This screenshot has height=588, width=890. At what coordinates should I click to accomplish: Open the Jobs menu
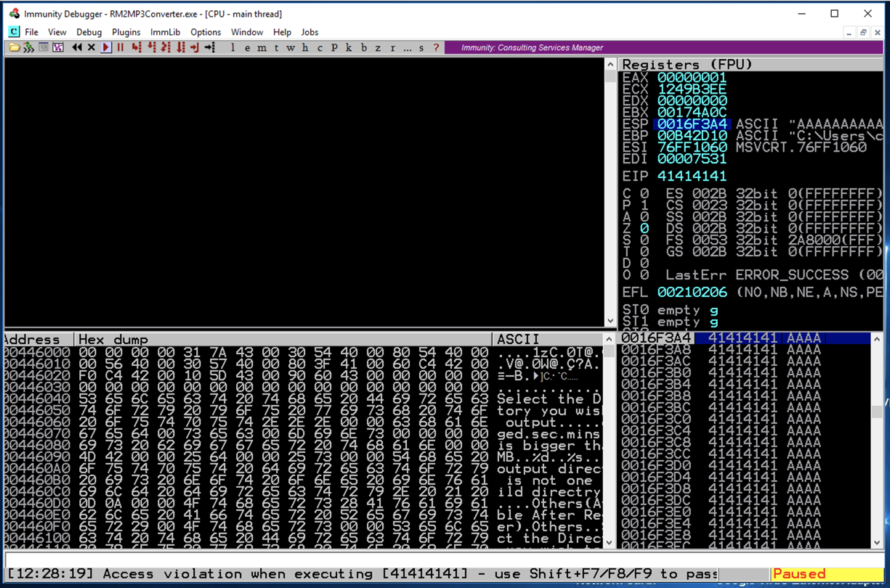310,32
